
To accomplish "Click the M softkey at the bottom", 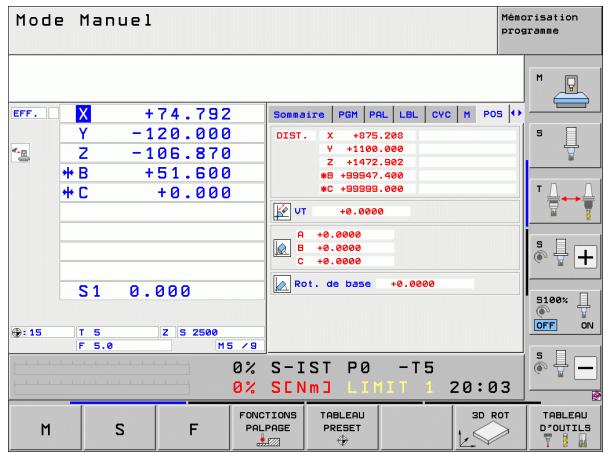I will pyautogui.click(x=45, y=429).
